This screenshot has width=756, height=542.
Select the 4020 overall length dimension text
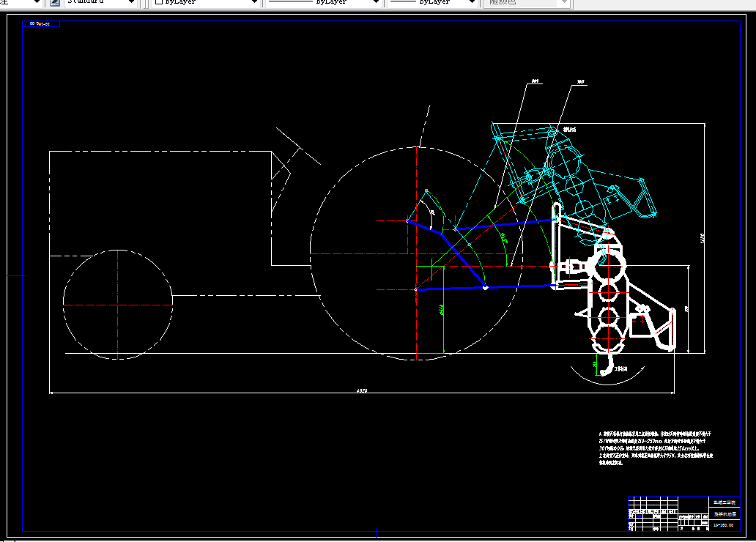tap(362, 390)
